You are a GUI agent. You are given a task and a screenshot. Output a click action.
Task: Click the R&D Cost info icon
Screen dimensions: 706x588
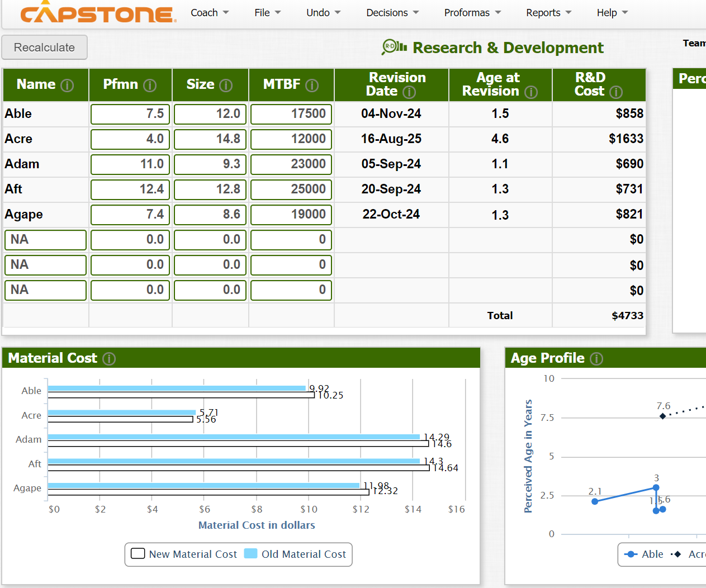coord(616,92)
